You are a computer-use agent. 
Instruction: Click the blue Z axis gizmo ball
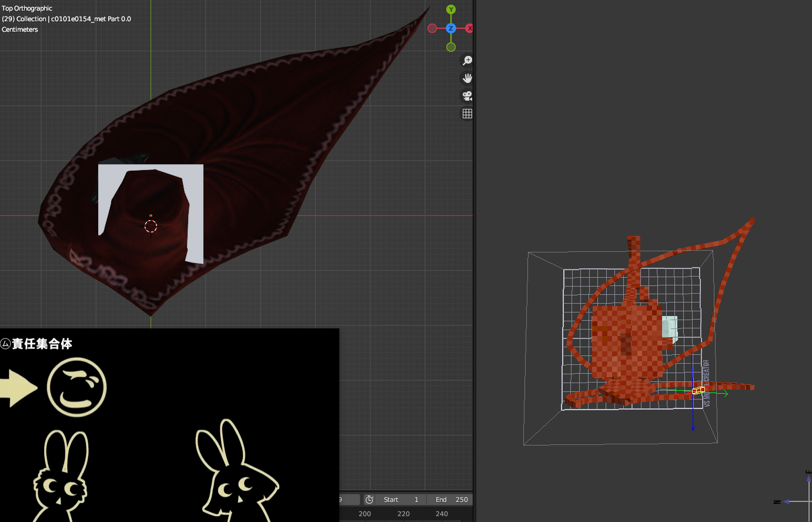pyautogui.click(x=451, y=28)
